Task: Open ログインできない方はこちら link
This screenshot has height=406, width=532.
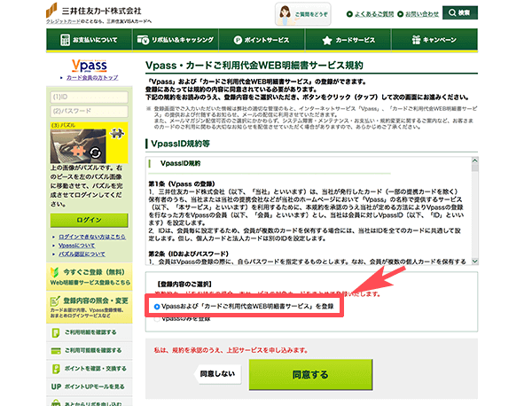Action: [x=92, y=237]
